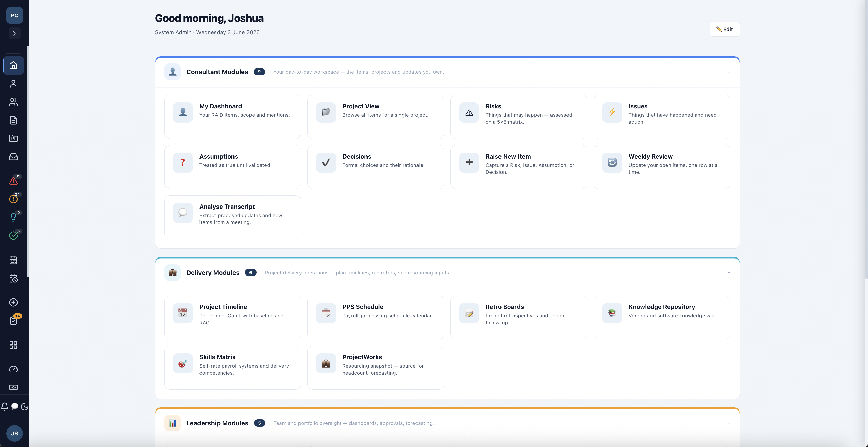868x447 pixels.
Task: Click the Consultant Modules count badge 9
Action: [259, 72]
